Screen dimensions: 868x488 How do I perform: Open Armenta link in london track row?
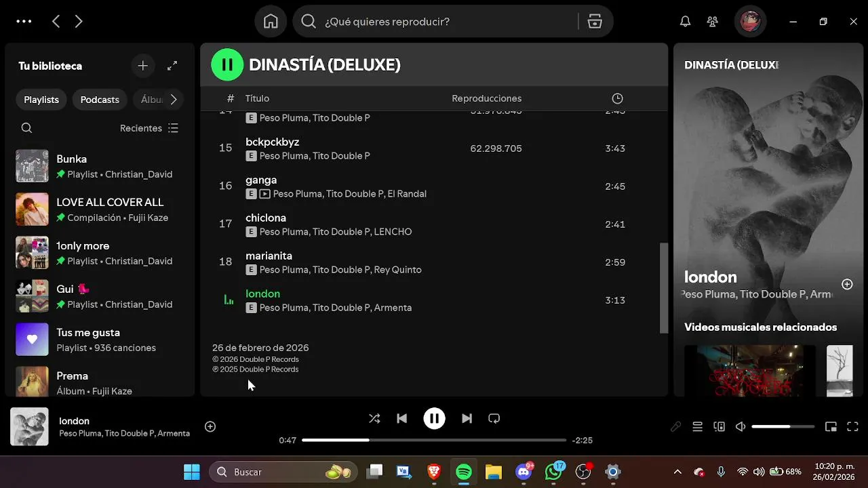click(393, 308)
